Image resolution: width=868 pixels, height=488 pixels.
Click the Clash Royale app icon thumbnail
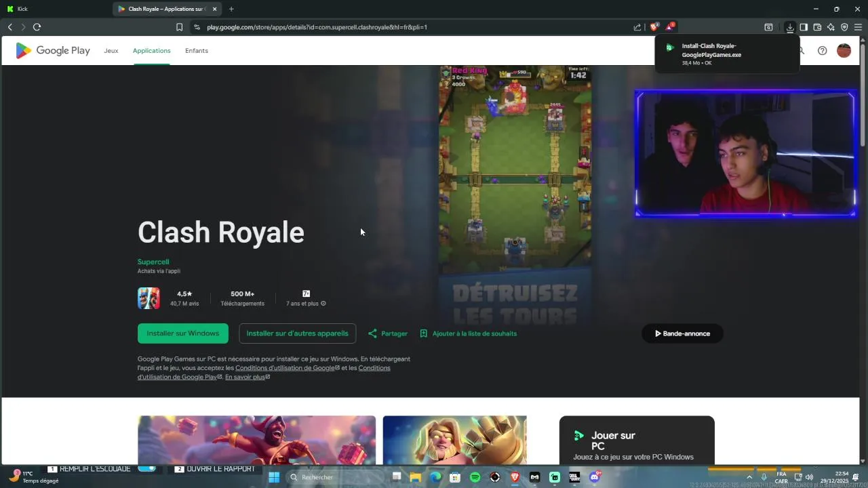[x=149, y=298]
